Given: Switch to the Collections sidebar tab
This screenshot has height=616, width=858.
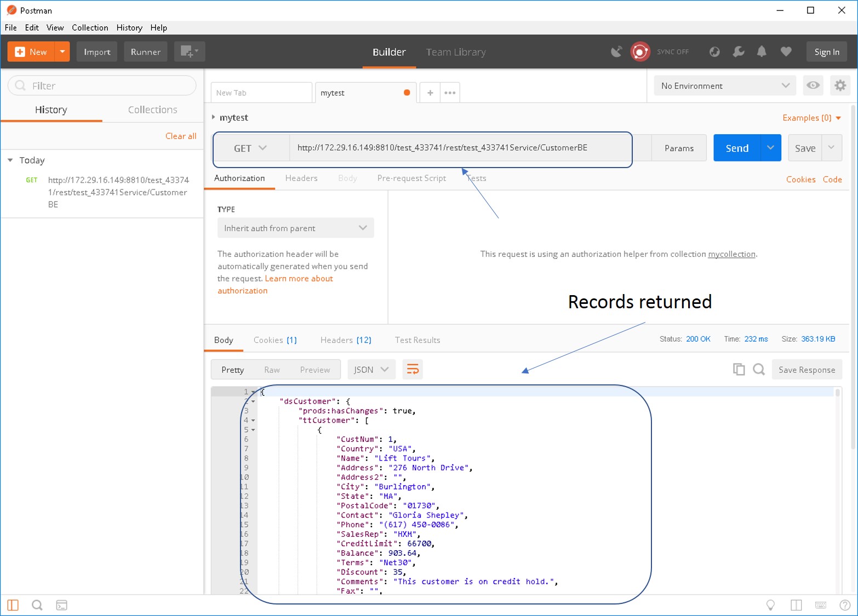Looking at the screenshot, I should (x=152, y=110).
